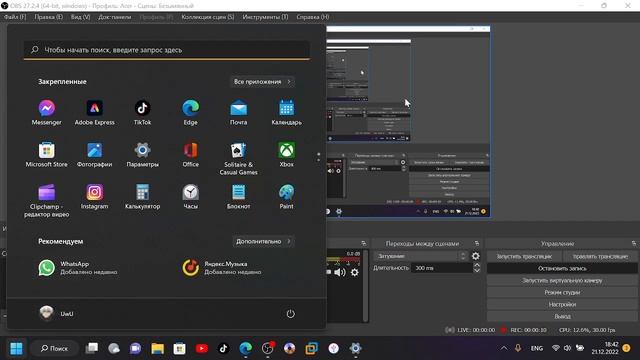Open the Калькулятор app
Viewport: 640px width, 360px height.
click(x=142, y=197)
